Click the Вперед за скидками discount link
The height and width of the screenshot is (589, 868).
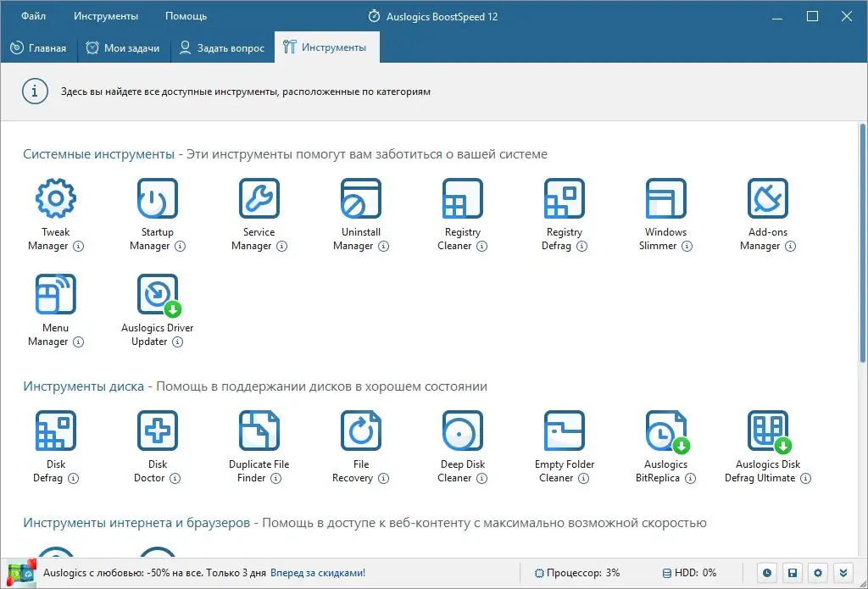click(317, 573)
